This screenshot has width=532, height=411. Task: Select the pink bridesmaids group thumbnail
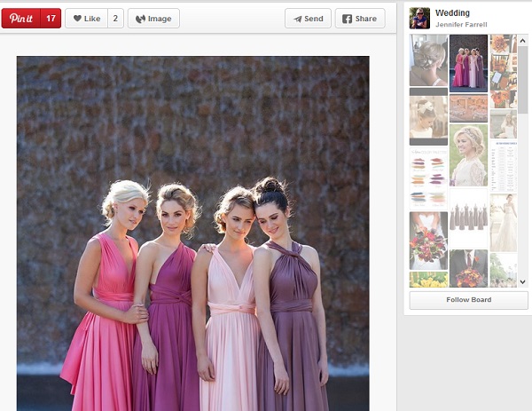tap(468, 62)
